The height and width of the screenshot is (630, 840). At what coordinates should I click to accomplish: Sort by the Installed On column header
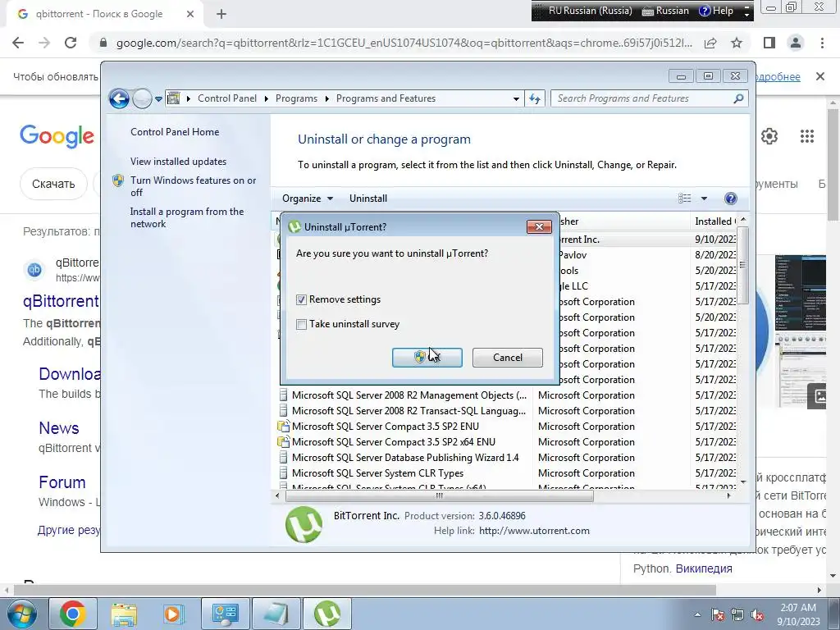click(x=714, y=221)
